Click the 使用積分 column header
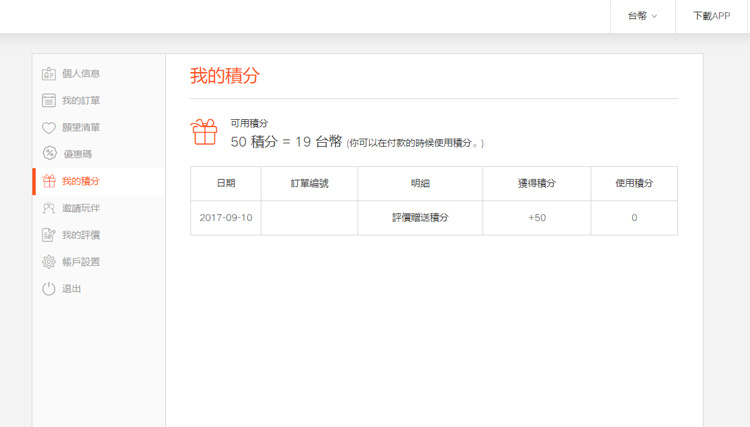750x427 pixels. [634, 183]
